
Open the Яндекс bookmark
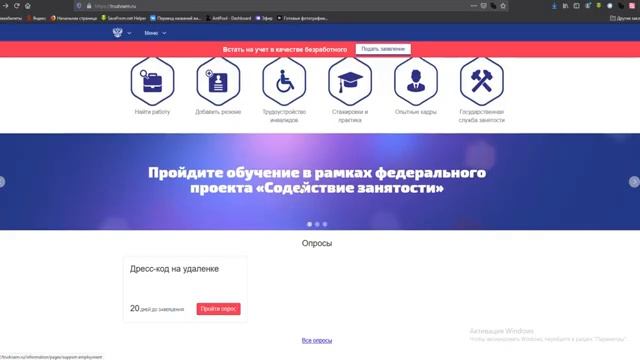click(37, 18)
